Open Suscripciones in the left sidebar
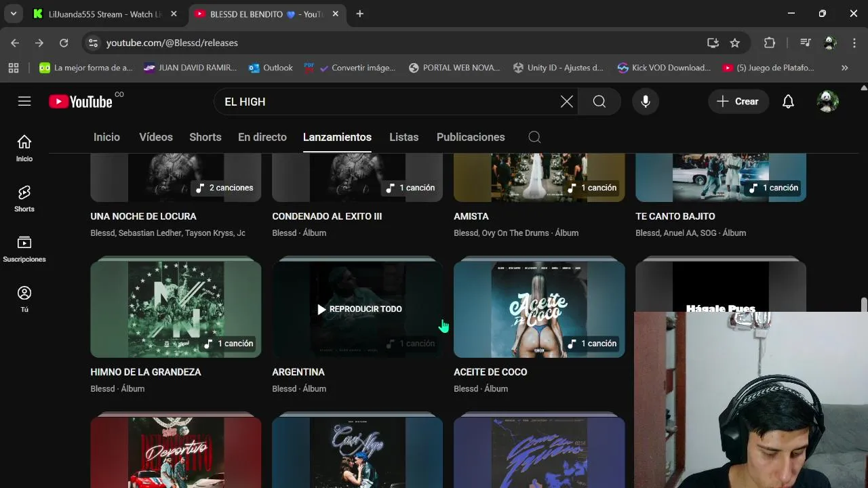The height and width of the screenshot is (488, 868). 24,249
